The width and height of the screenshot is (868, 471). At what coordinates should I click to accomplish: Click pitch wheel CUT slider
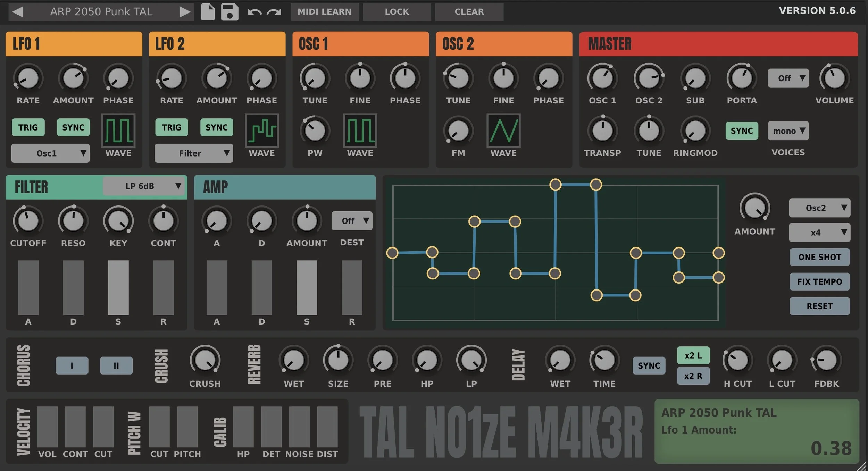[159, 427]
